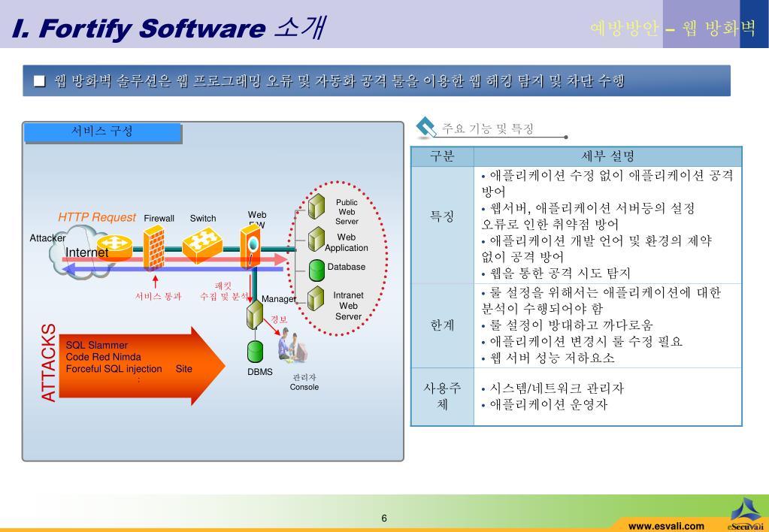Screen dimensions: 769x532
Task: Click the Public Web Server icon
Action: [316, 207]
